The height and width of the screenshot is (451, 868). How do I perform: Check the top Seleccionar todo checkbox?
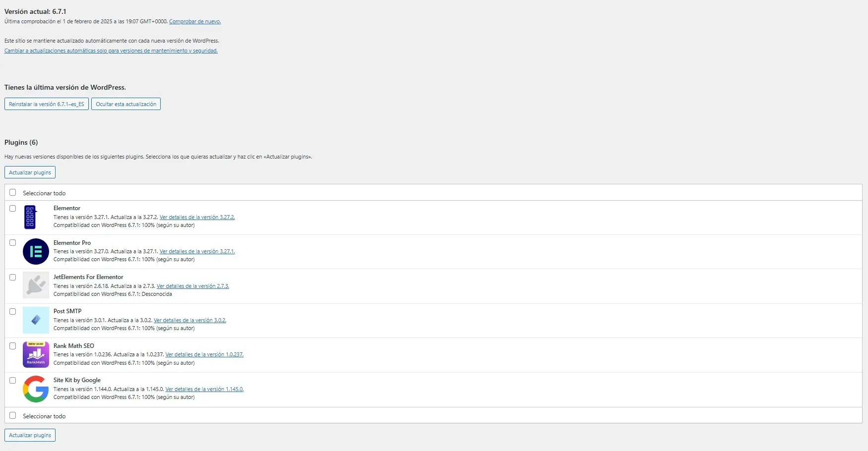(13, 192)
